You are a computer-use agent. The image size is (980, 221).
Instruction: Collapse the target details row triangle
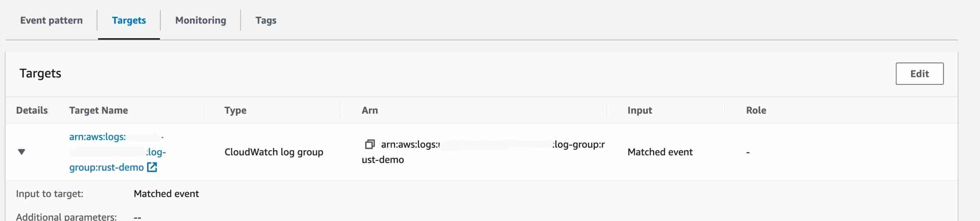point(22,152)
